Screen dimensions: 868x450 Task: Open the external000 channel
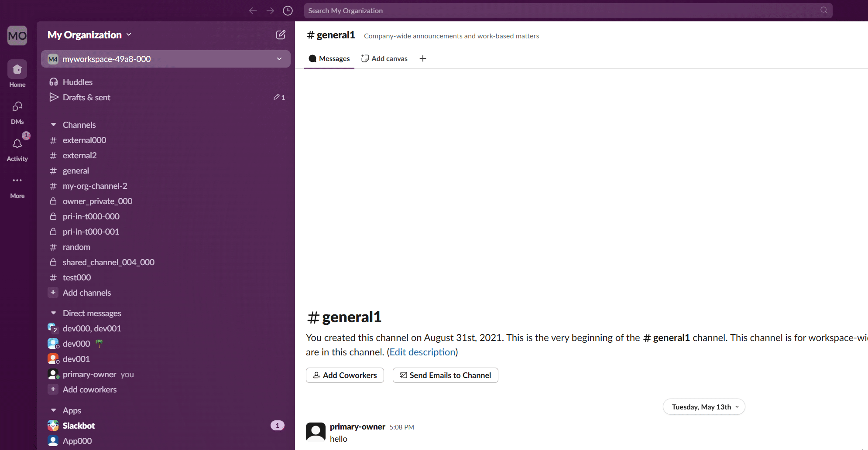tap(166, 140)
